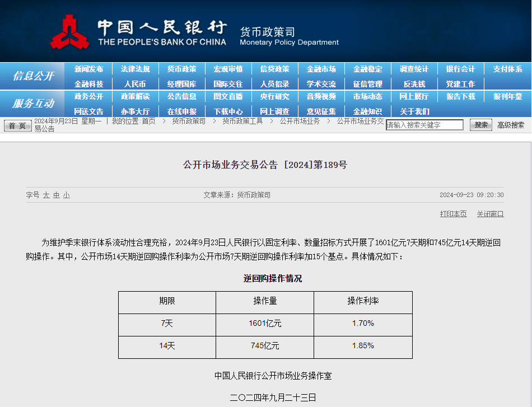Select 下载中心 in the navigation bar

point(228,111)
